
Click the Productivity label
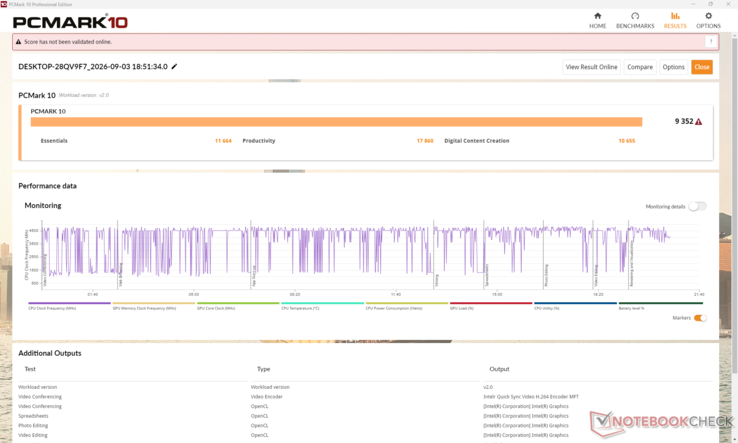259,141
